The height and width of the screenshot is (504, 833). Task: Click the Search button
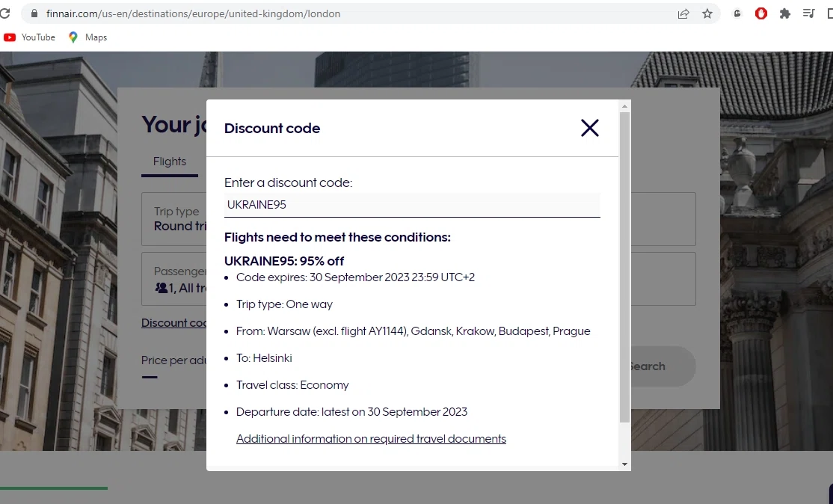click(662, 366)
